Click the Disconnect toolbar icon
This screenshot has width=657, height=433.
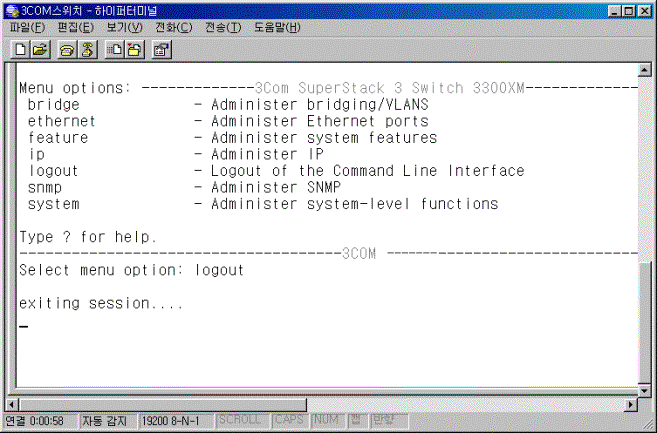[88, 50]
